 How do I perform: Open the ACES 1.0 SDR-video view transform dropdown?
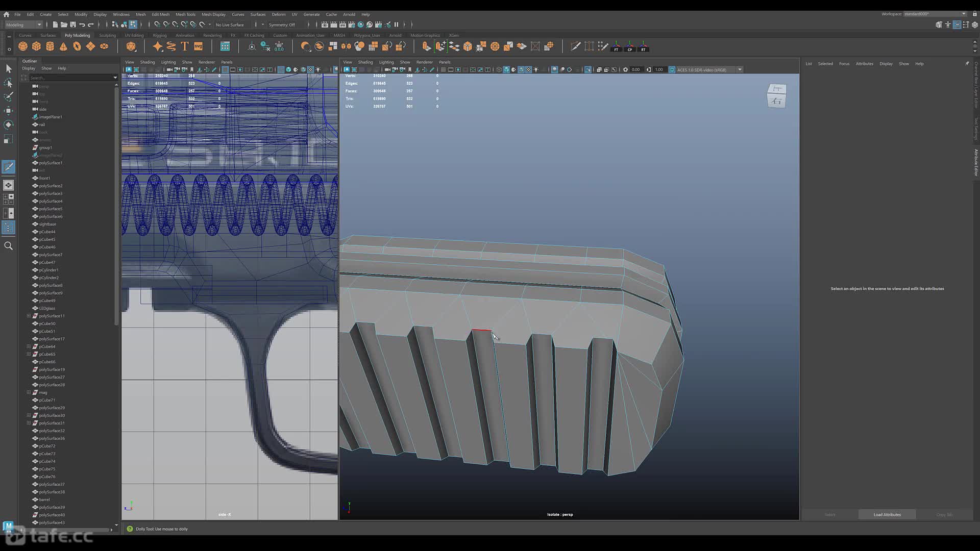709,69
